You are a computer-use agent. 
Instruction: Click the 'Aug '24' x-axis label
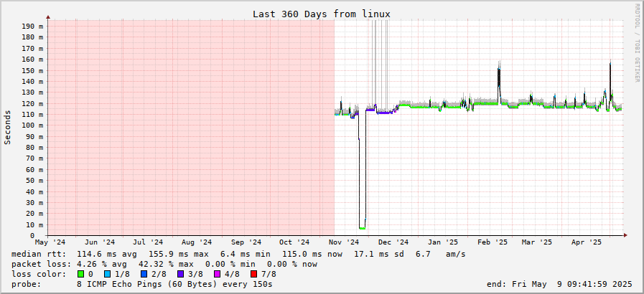pos(196,242)
